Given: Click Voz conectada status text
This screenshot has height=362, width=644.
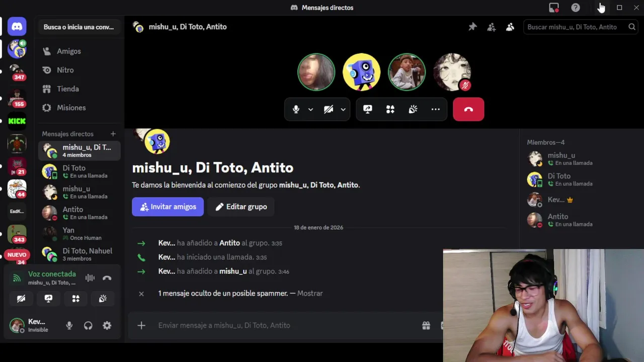Looking at the screenshot, I should pyautogui.click(x=52, y=274).
